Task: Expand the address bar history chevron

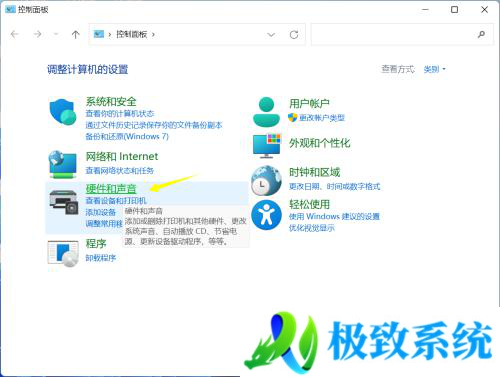Action: coord(271,34)
